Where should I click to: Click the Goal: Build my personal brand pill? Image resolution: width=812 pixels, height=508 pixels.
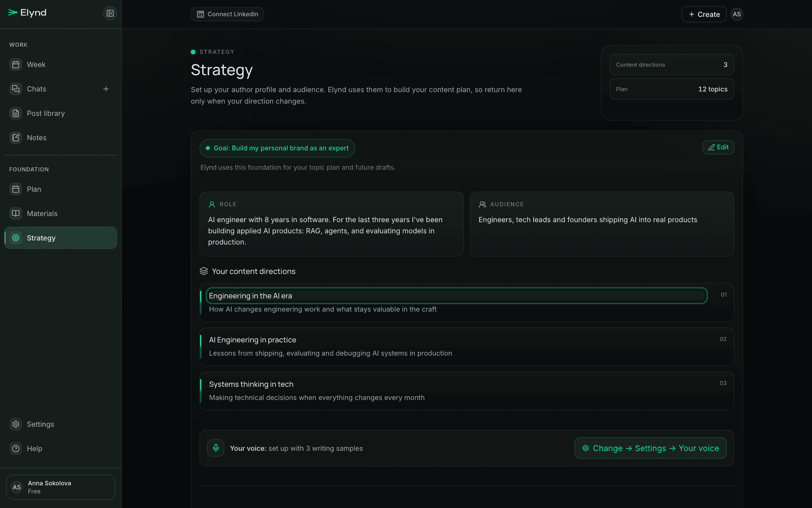[x=277, y=148]
